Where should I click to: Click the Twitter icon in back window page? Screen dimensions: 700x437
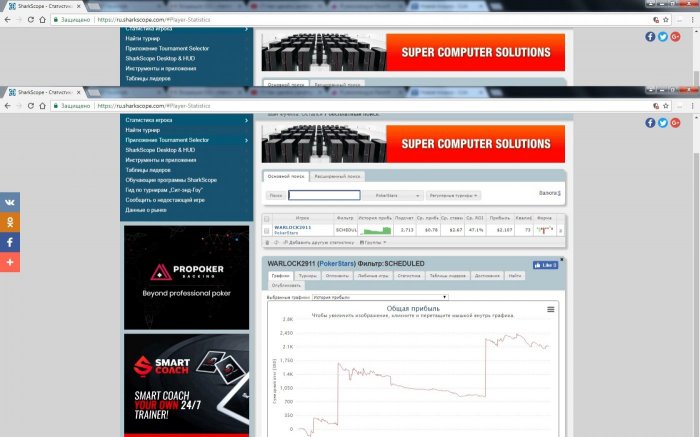[662, 37]
